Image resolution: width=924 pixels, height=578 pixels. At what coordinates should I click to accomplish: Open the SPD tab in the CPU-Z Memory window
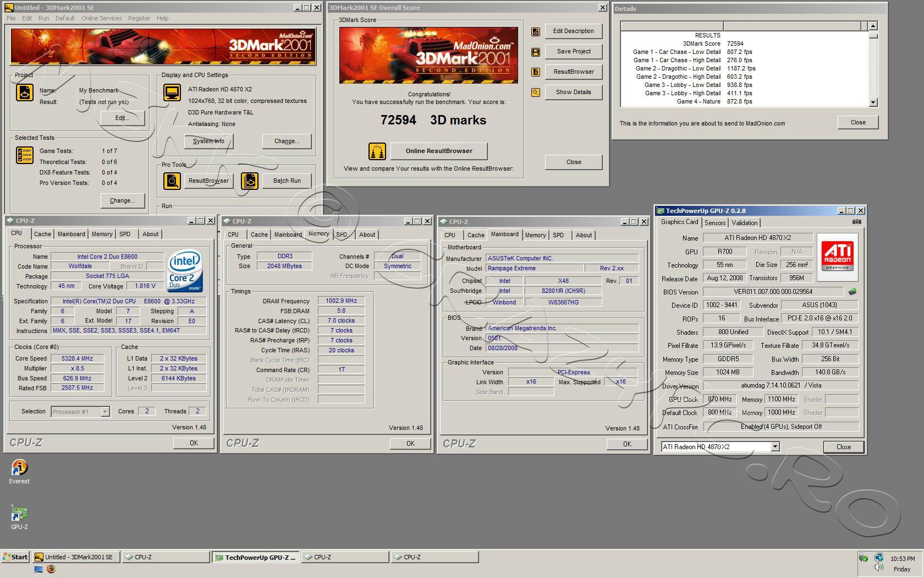click(342, 235)
